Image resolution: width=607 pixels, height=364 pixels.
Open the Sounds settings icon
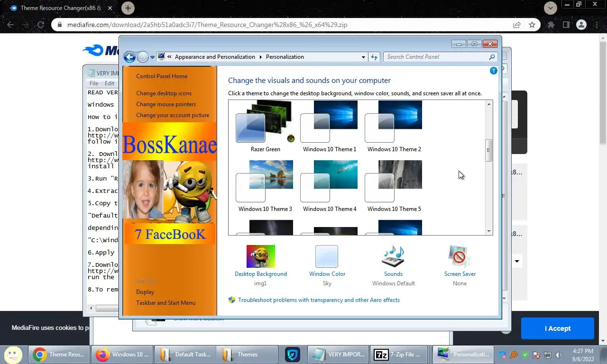click(393, 256)
